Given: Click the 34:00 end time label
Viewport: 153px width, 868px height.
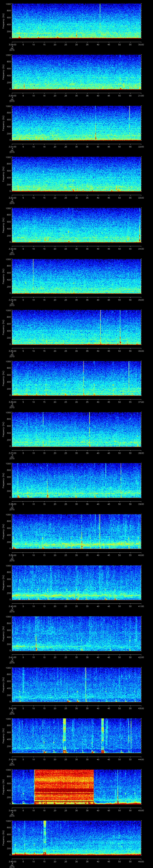Looking at the screenshot, I should (141, 249).
